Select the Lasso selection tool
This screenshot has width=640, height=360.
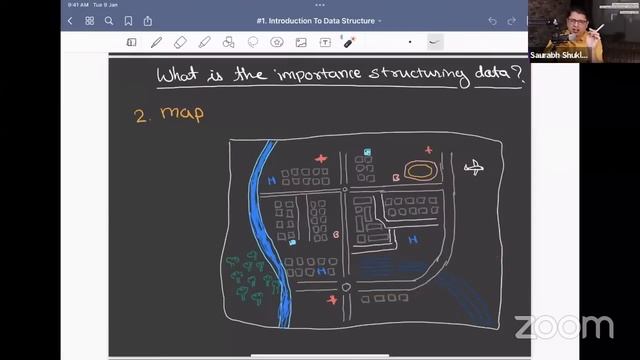pos(253,42)
